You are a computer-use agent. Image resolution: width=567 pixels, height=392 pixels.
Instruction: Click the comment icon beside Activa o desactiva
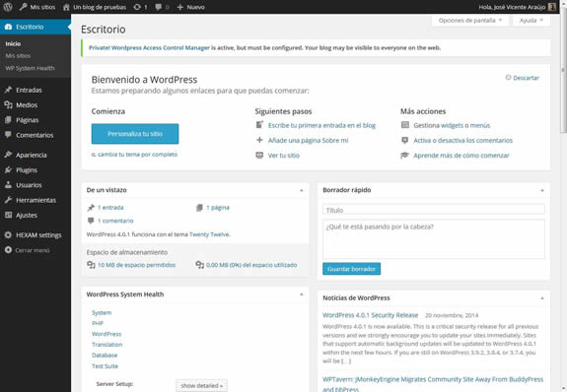coord(405,140)
